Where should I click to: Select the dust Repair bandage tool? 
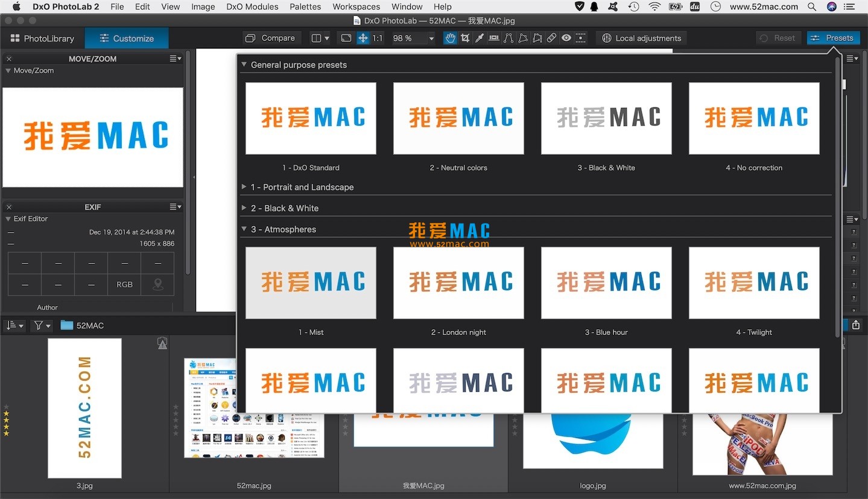(x=552, y=38)
